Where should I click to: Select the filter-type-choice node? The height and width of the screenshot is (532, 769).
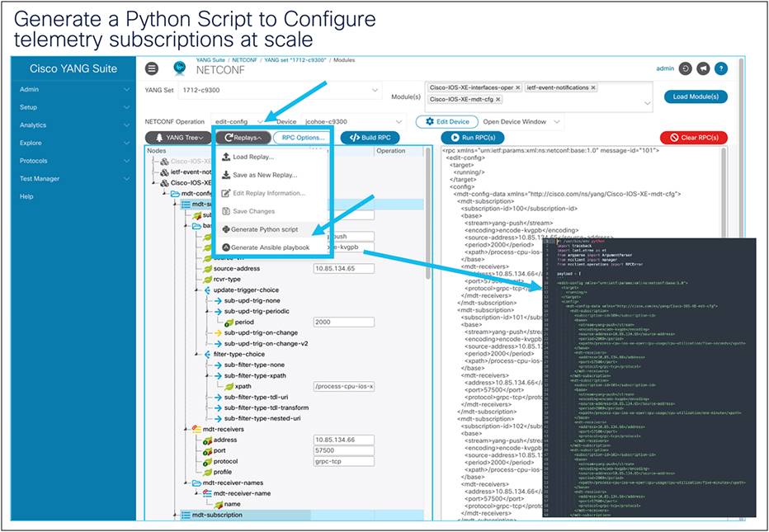coord(238,355)
